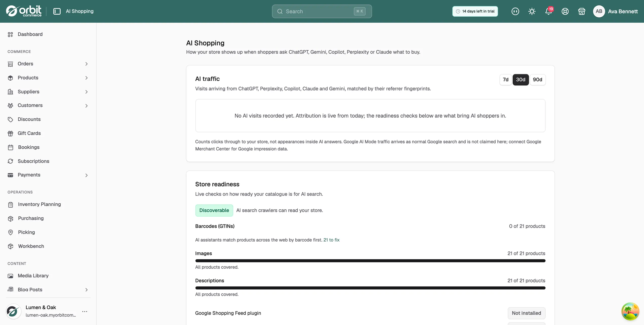Click the 'Google Shopping Feed plugin' label
This screenshot has height=325, width=644.
pyautogui.click(x=228, y=313)
